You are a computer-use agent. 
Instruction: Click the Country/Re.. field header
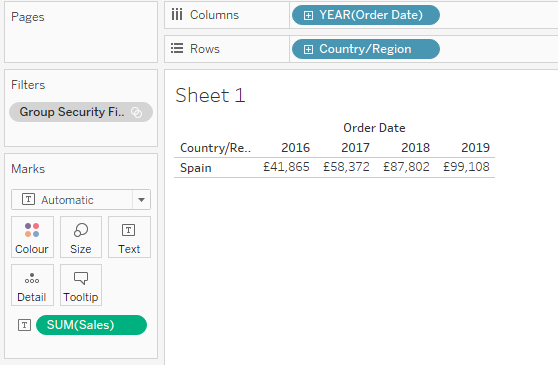pyautogui.click(x=215, y=148)
